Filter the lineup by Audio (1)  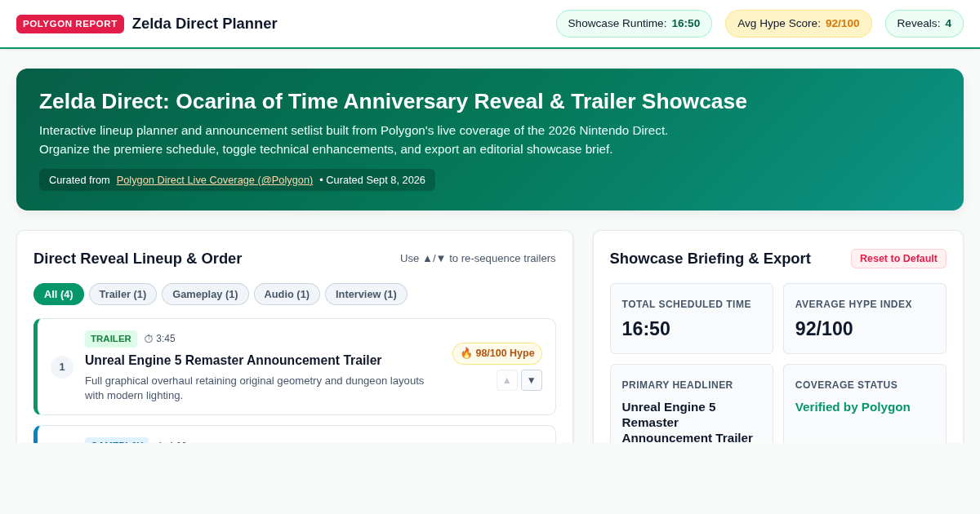[287, 294]
